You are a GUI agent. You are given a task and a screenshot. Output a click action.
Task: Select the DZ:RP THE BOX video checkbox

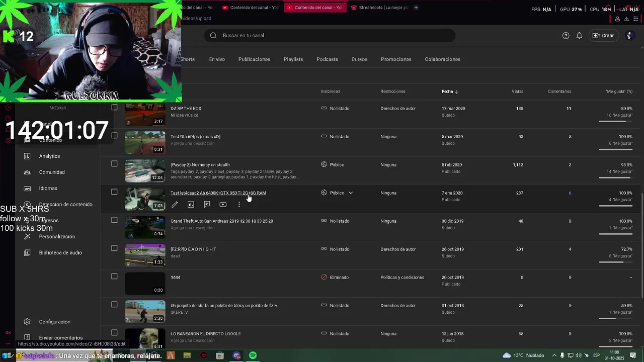[x=114, y=108]
